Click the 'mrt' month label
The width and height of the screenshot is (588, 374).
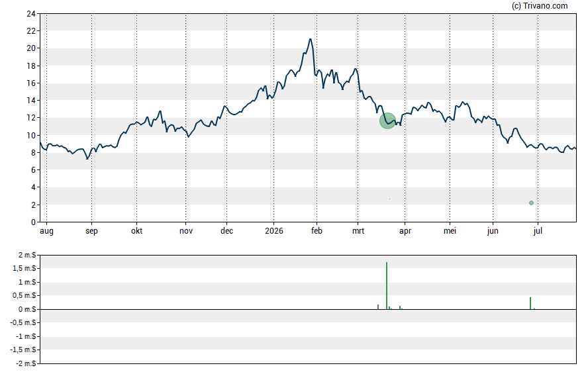pyautogui.click(x=358, y=231)
